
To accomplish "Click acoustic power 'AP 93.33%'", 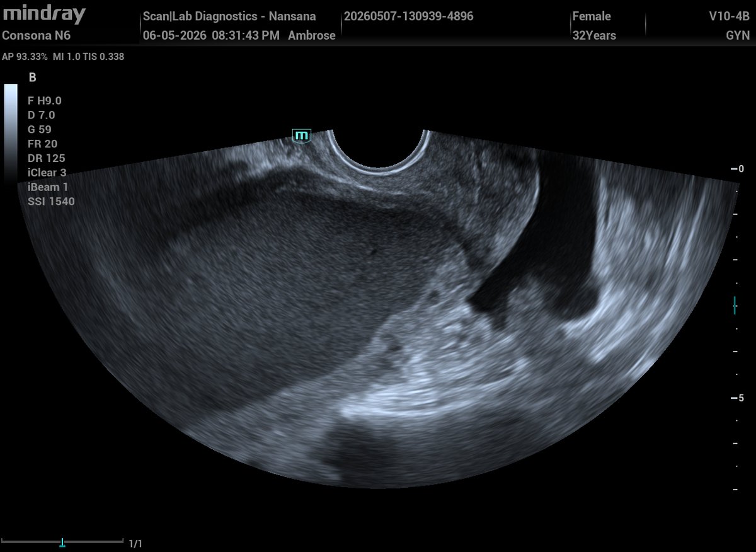I will pos(25,57).
